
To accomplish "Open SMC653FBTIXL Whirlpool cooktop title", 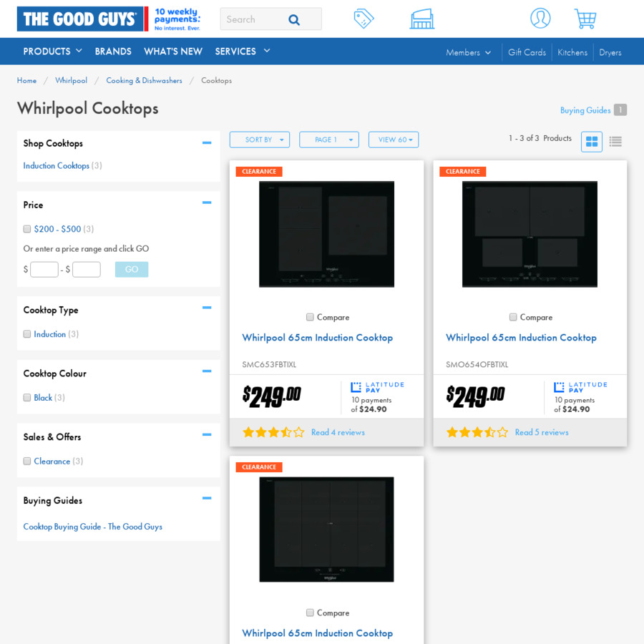I will pos(318,338).
